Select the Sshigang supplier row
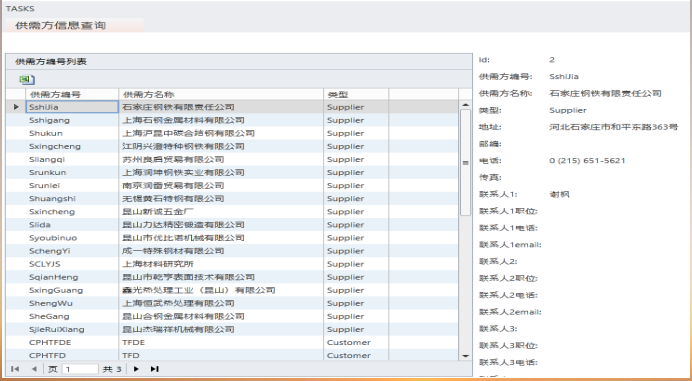The height and width of the screenshot is (381, 692). click(232, 120)
